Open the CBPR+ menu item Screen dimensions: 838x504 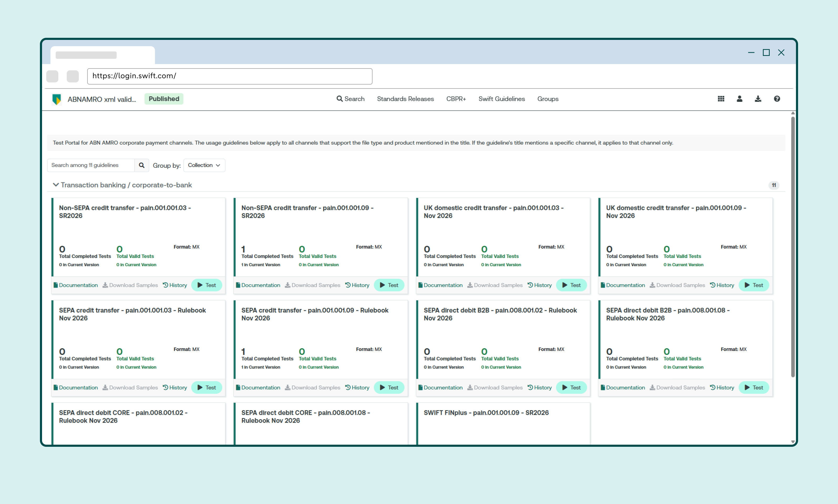pos(456,99)
